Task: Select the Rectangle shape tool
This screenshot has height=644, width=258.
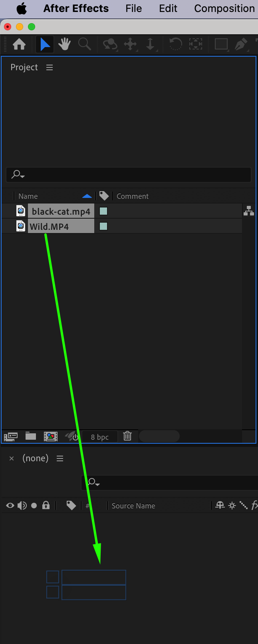Action: coord(221,44)
